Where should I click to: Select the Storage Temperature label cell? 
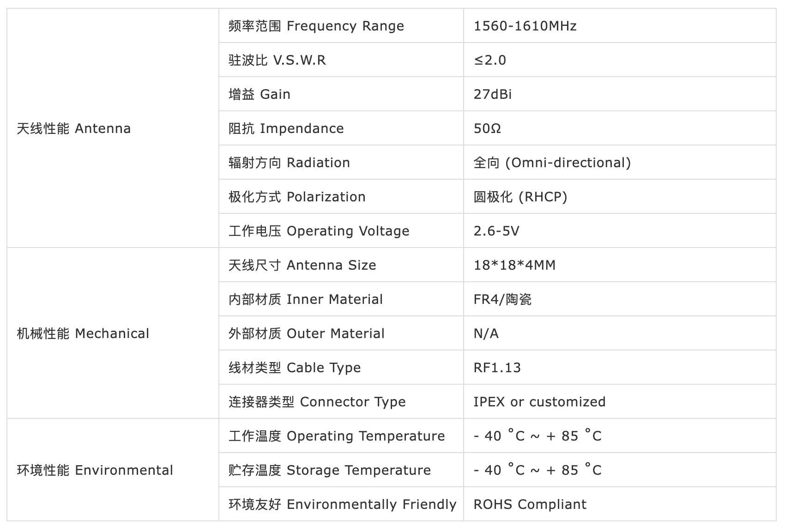pos(341,470)
